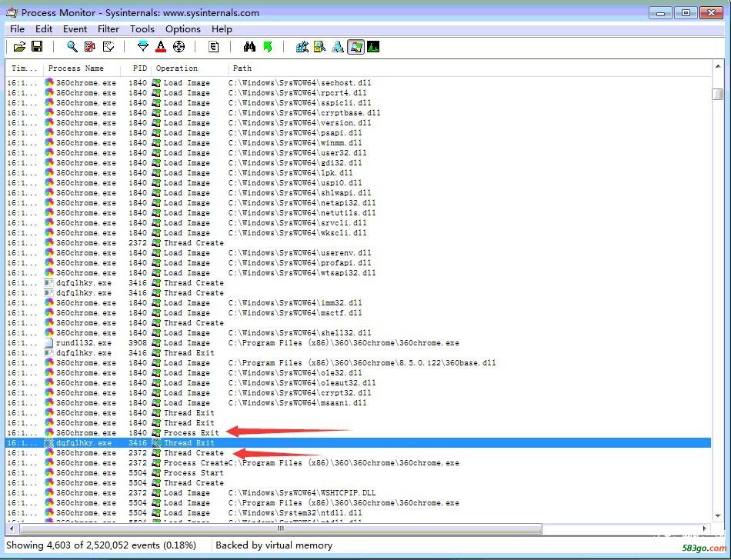The image size is (731, 560).
Task: Open the Filter menu
Action: click(x=108, y=29)
